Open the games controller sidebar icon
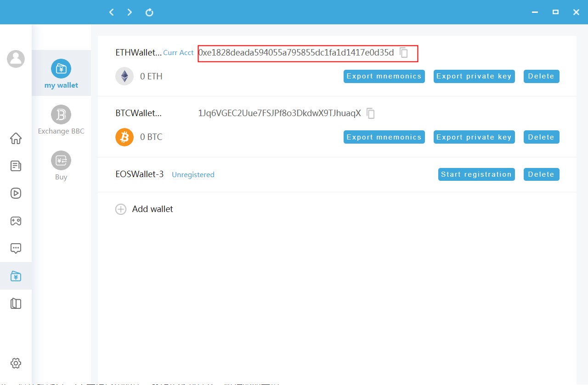 click(x=16, y=221)
